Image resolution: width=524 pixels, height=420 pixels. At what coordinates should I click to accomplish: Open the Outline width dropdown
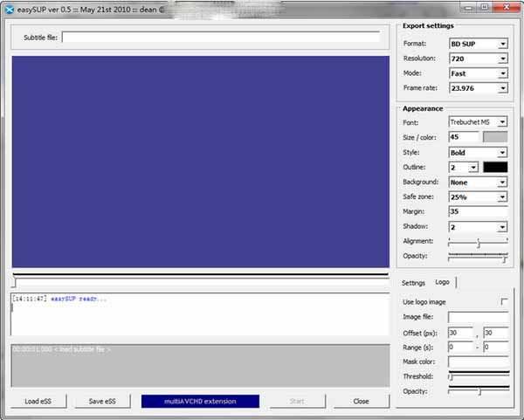click(x=463, y=167)
